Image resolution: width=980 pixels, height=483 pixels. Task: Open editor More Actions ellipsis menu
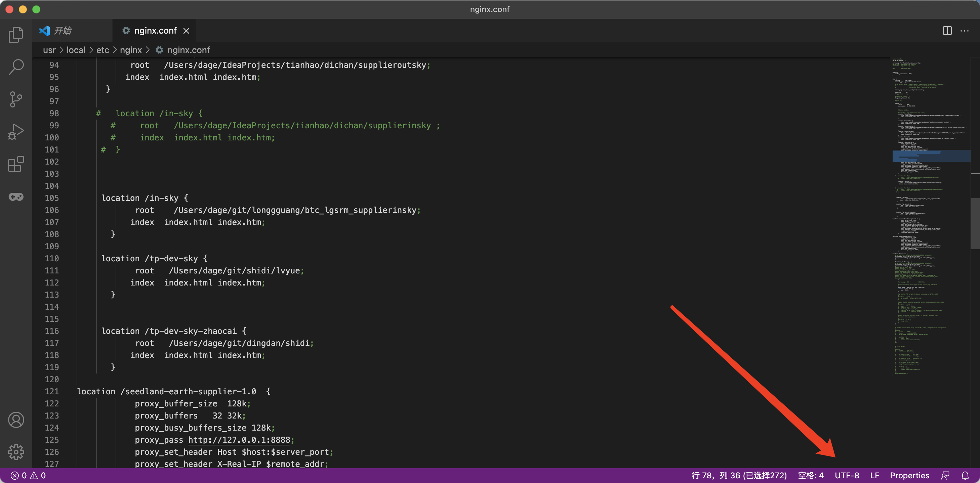coord(965,31)
